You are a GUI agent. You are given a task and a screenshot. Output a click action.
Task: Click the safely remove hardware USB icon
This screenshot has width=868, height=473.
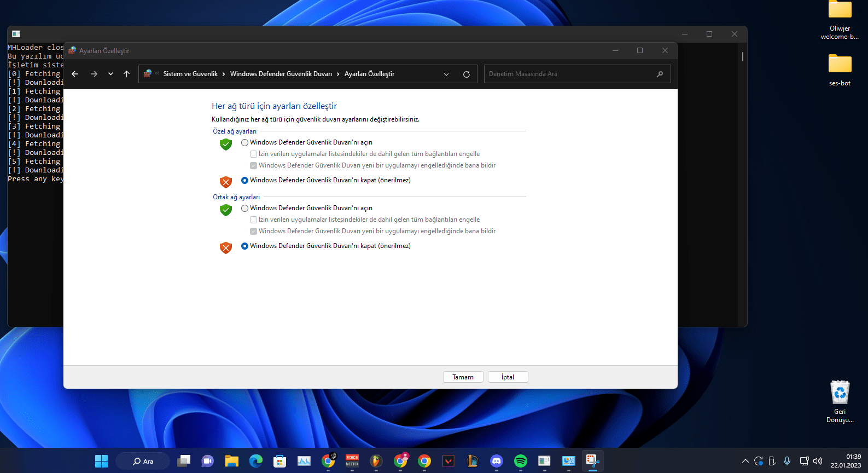point(772,461)
